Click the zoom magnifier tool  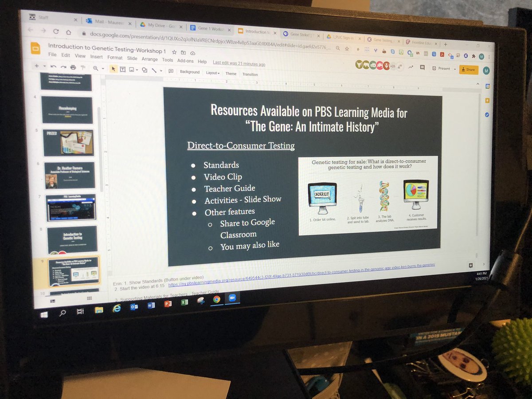95,68
